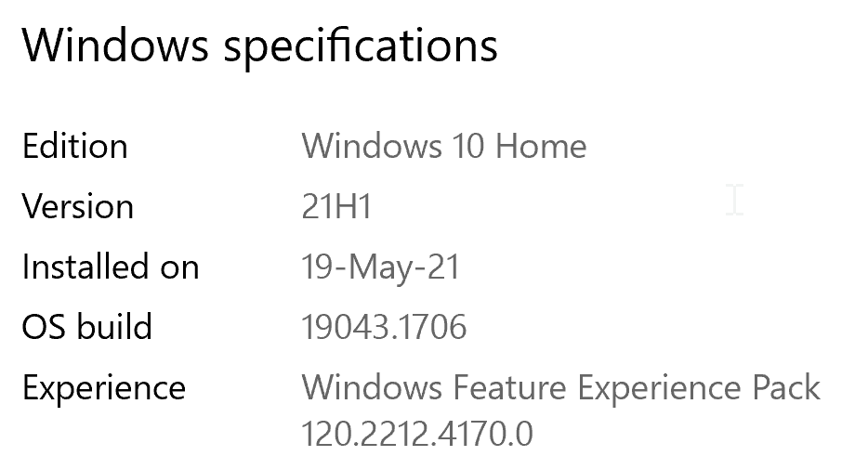Click the number "10" in the edition value
Viewport: 868px width, 469px height.
[468, 147]
